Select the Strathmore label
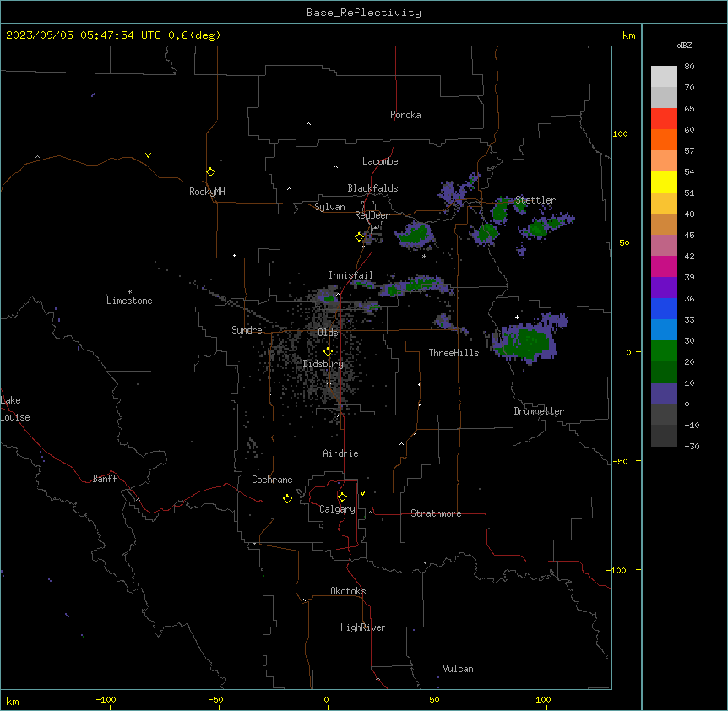Screen dimensions: 728x711 tap(436, 513)
